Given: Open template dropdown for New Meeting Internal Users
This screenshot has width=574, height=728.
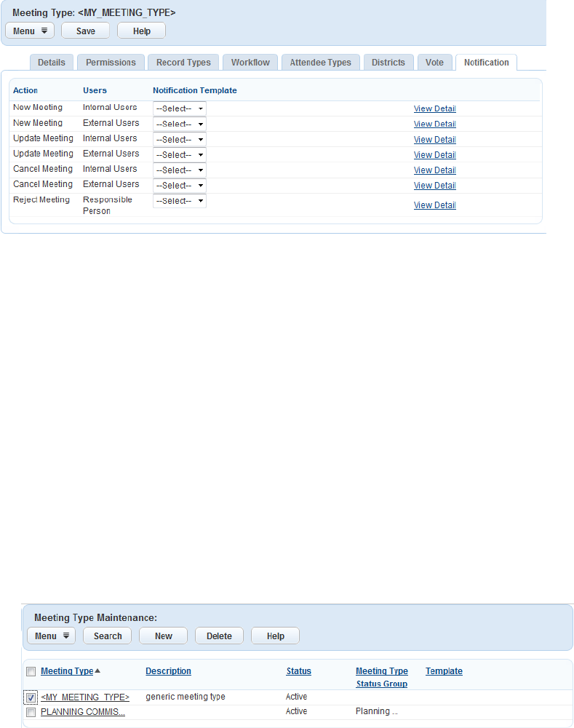Looking at the screenshot, I should coord(180,108).
